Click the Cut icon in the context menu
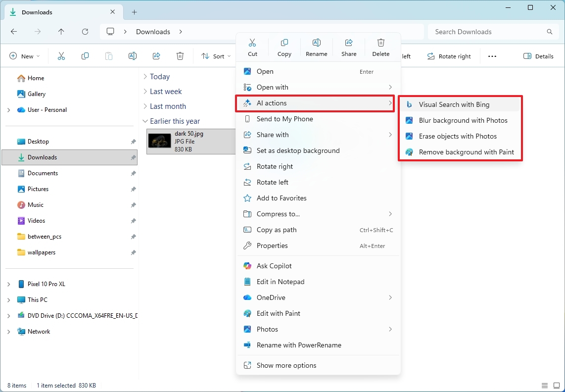The width and height of the screenshot is (565, 392). click(252, 43)
